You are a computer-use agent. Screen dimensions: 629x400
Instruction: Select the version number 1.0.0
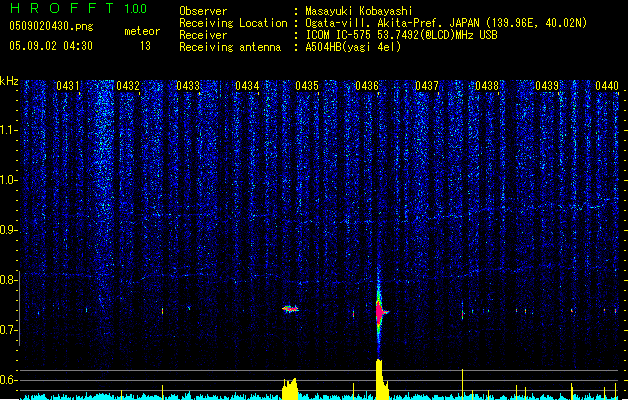coord(136,9)
